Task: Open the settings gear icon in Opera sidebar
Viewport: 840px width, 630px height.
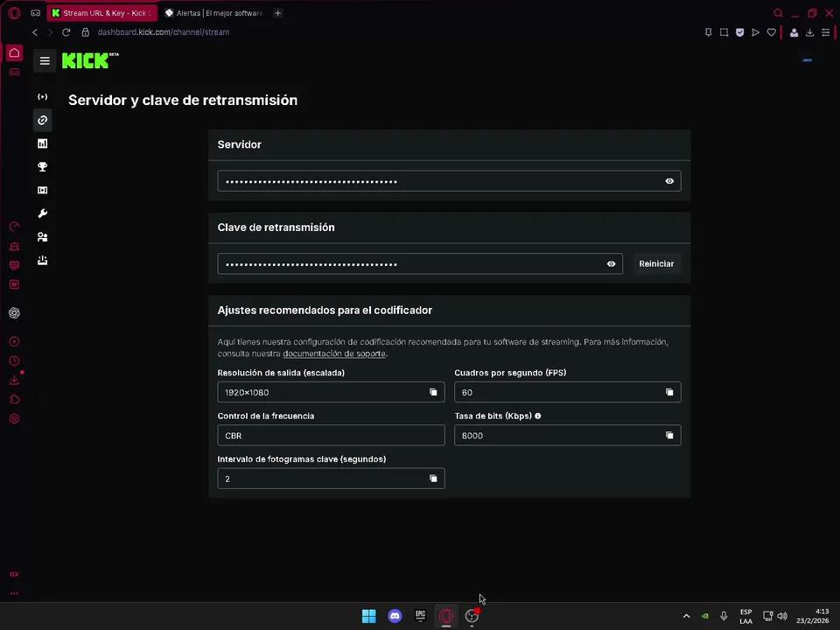Action: (15, 418)
